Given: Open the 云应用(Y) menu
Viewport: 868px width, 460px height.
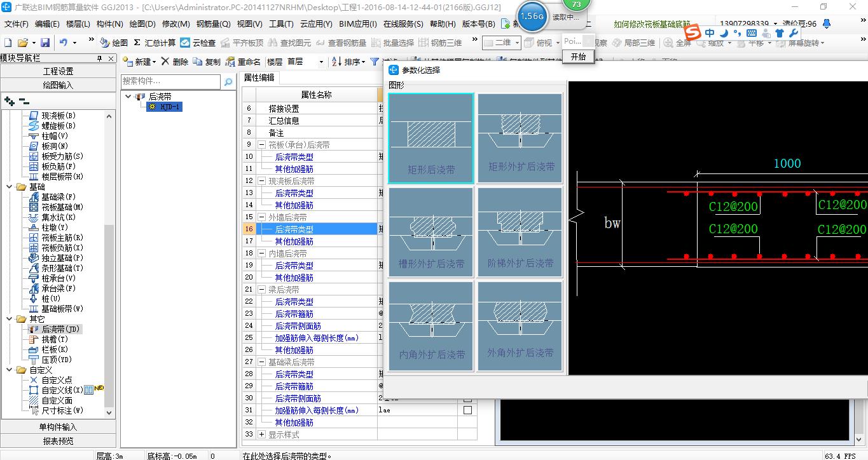Looking at the screenshot, I should [316, 24].
